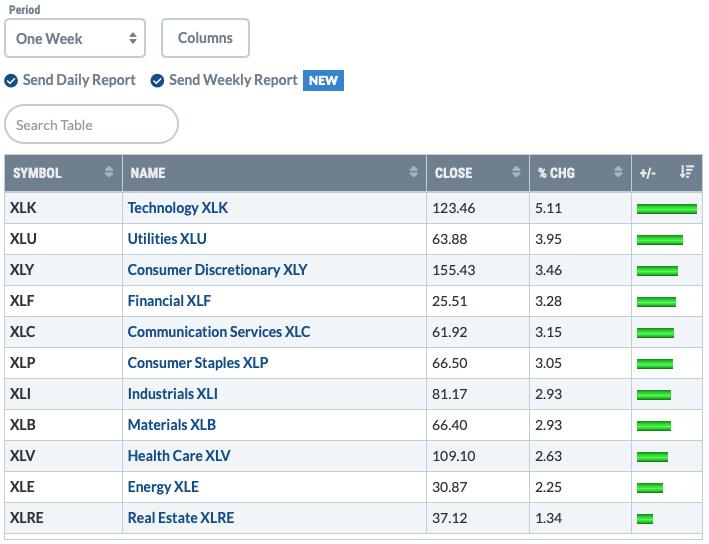Click the green bar for Real Estate XLRE
Image resolution: width=709 pixels, height=544 pixels.
coord(645,518)
